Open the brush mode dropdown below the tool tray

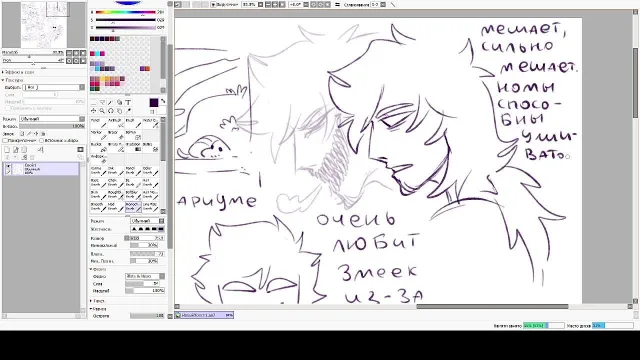pos(147,221)
